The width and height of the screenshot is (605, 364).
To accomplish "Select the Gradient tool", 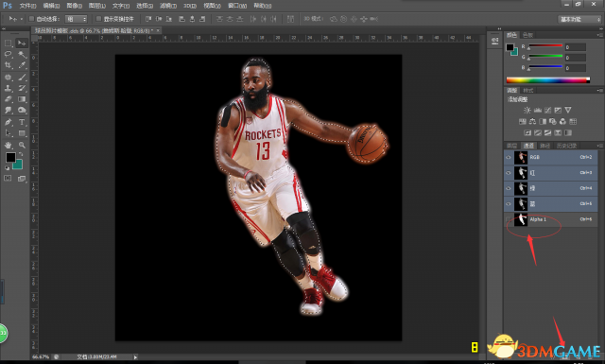I will click(x=22, y=99).
